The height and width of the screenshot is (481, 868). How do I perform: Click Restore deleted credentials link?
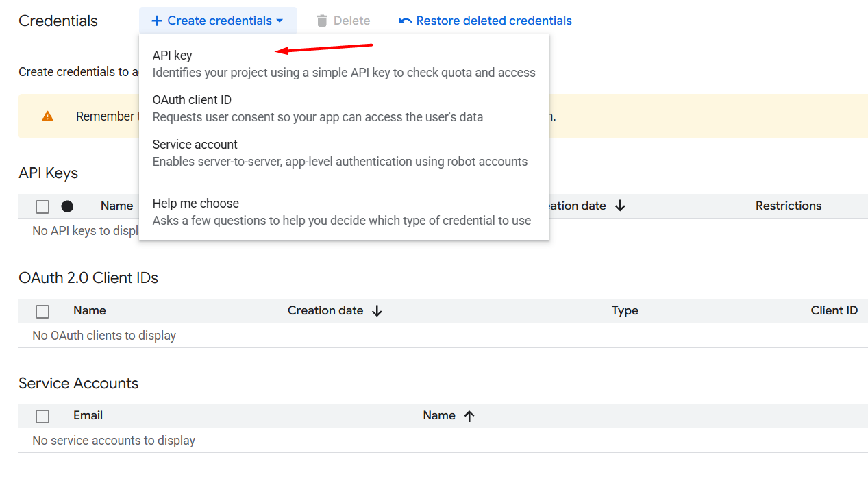[x=493, y=21]
